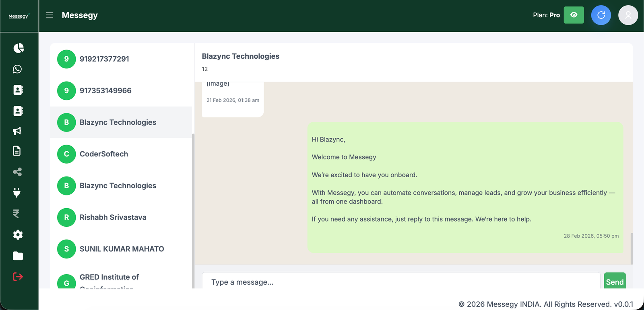Open the second contacts book icon
Image resolution: width=644 pixels, height=310 pixels.
pyautogui.click(x=18, y=111)
